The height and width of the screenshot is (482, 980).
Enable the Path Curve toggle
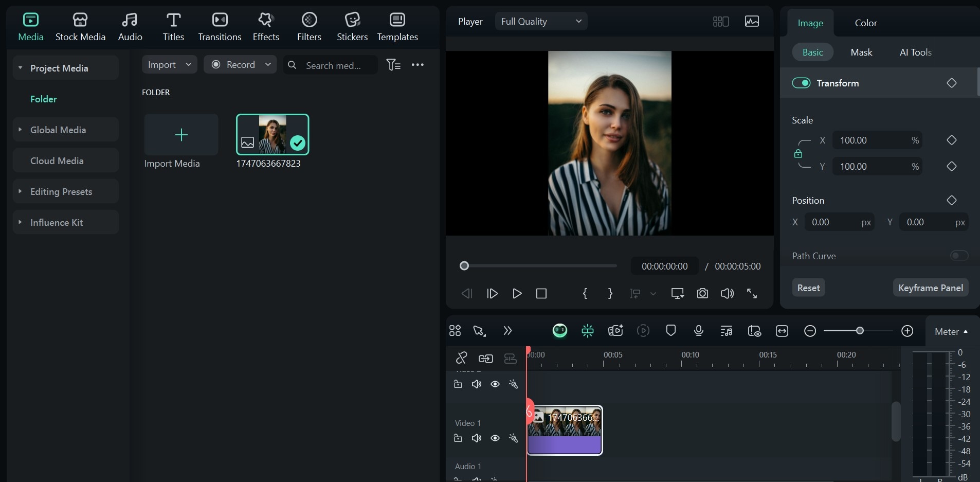click(959, 256)
